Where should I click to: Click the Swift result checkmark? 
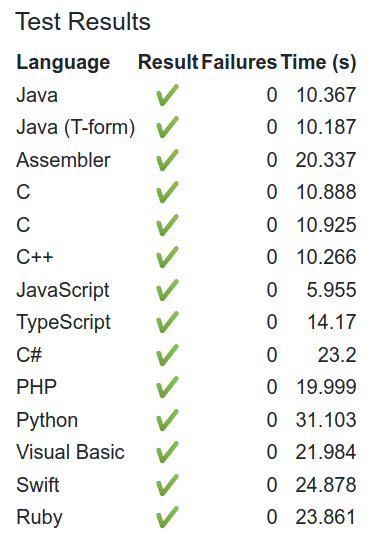click(167, 485)
